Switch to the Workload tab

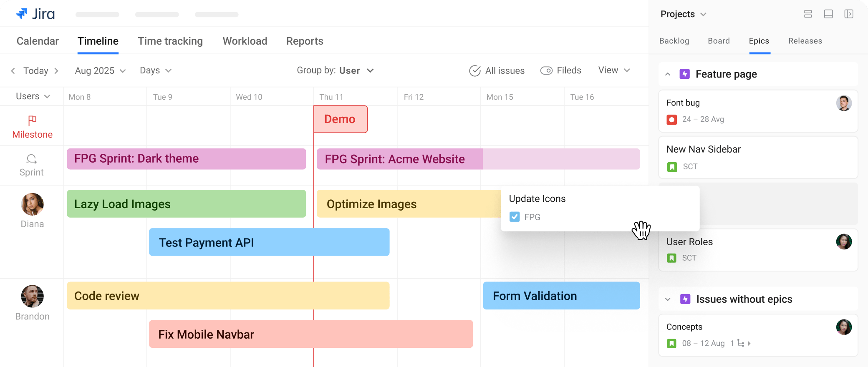245,41
